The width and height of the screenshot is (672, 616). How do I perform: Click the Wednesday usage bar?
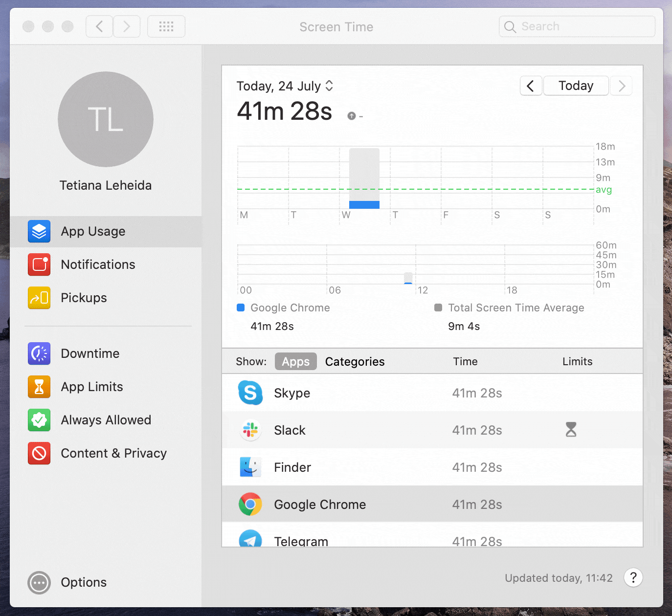click(x=364, y=178)
